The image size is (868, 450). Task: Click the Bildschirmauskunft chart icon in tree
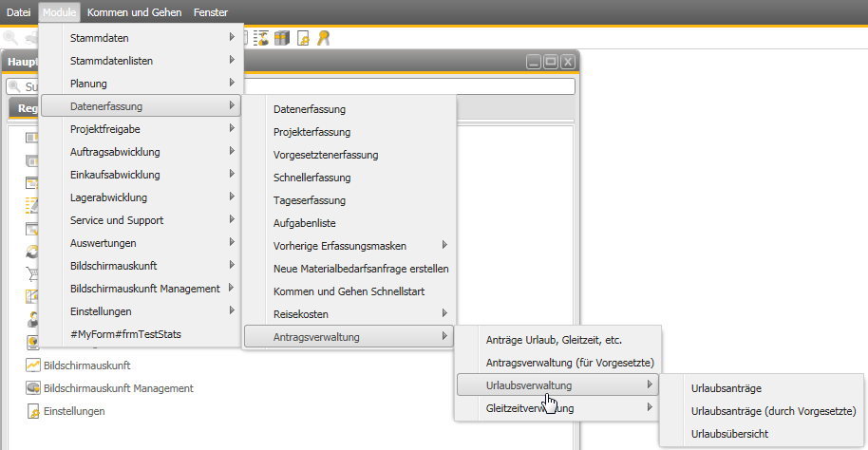pos(32,365)
